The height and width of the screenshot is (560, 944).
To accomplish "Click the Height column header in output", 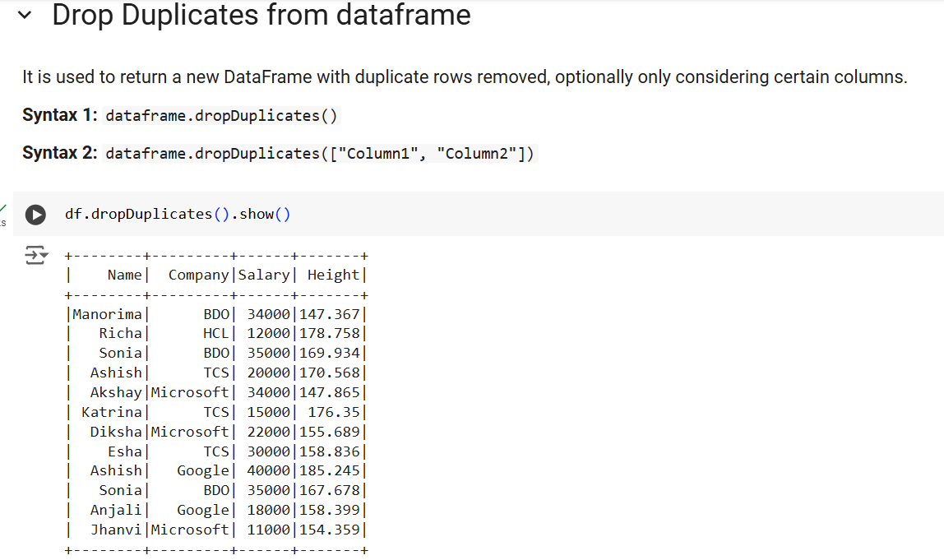I will click(332, 274).
